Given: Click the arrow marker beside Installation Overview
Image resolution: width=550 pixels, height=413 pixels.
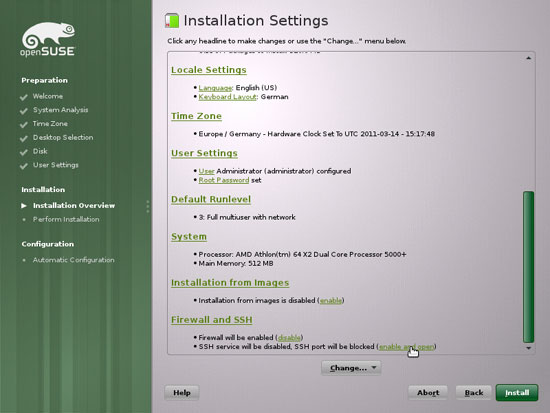Looking at the screenshot, I should (24, 206).
